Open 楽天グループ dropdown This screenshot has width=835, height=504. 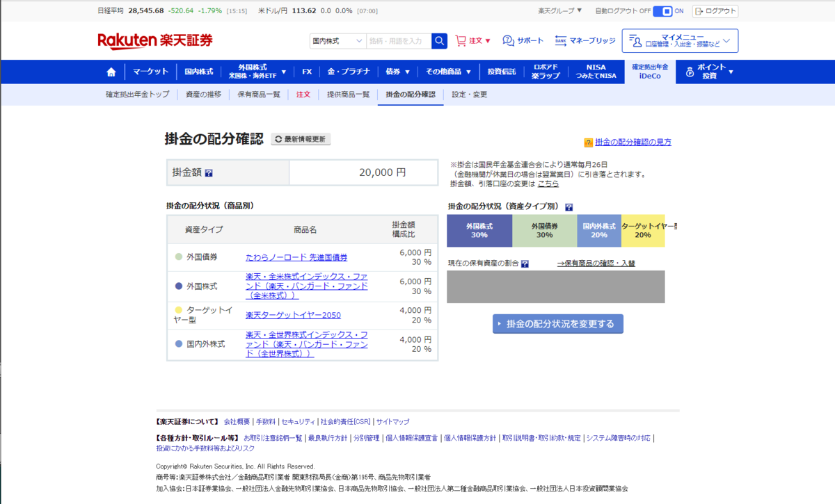pos(560,11)
